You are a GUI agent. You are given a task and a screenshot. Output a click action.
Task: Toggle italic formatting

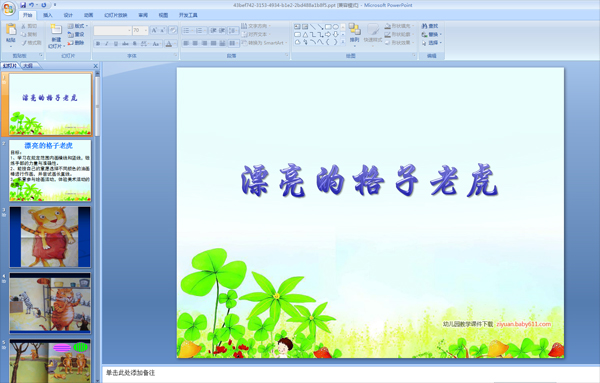click(x=107, y=44)
